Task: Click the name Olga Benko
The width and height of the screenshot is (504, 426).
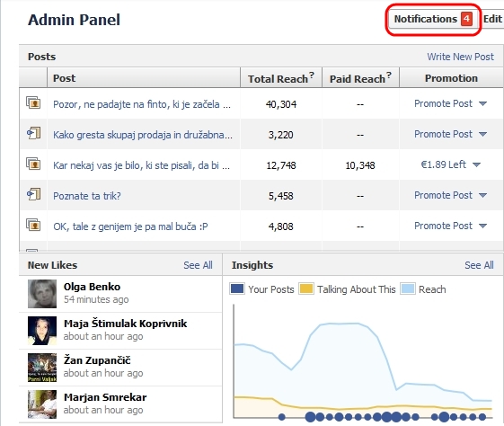Action: click(x=92, y=287)
